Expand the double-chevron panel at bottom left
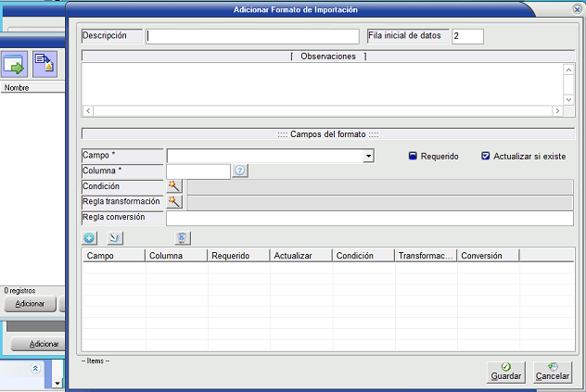 click(35, 369)
